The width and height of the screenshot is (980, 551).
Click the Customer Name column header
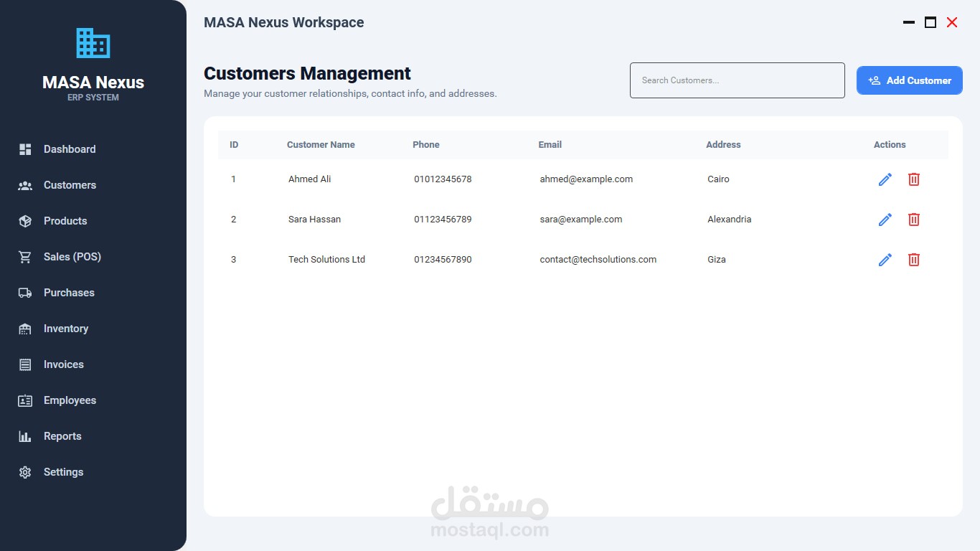pos(321,145)
